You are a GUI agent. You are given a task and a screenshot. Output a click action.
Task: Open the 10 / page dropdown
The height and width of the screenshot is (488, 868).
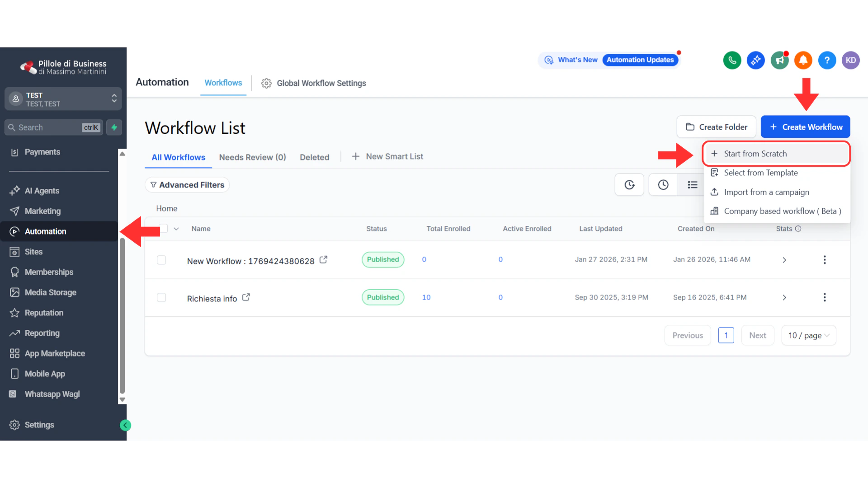pyautogui.click(x=809, y=335)
